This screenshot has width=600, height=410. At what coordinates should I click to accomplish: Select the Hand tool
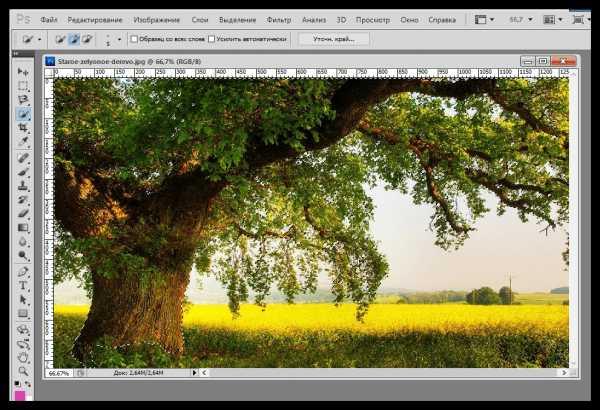pos(23,358)
